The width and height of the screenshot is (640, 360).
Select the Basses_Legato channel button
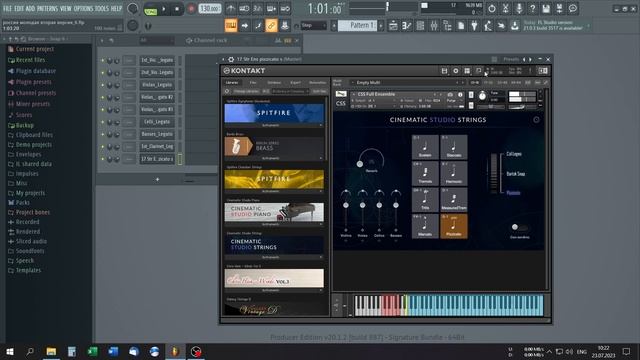point(157,134)
